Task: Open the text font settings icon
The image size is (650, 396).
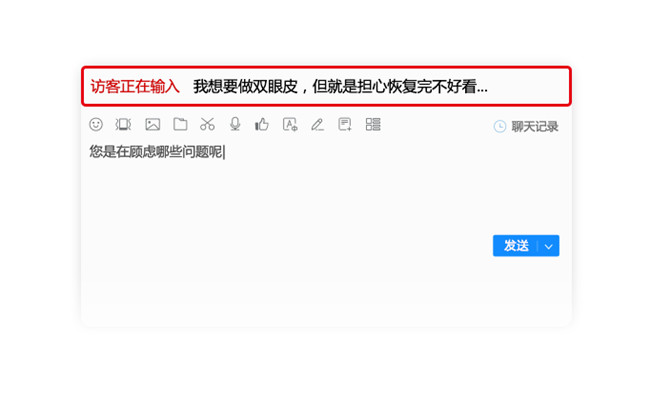Action: coord(290,124)
